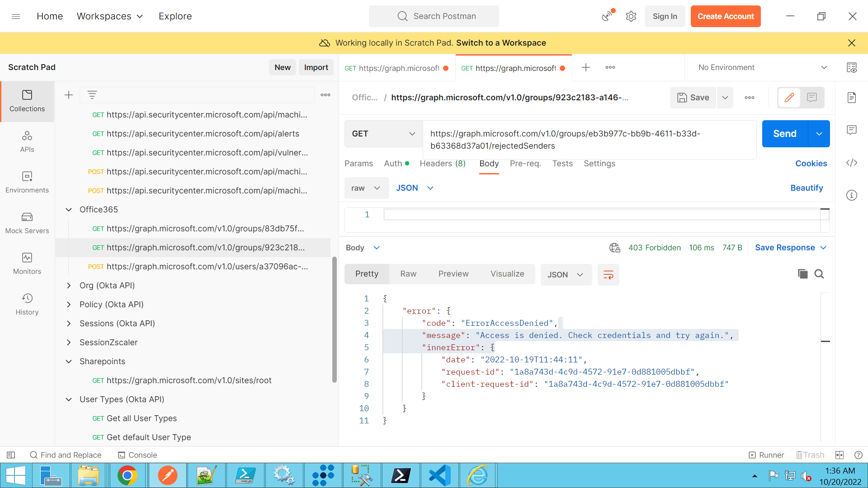Open the request info icon
This screenshot has height=488, width=868.
852,195
